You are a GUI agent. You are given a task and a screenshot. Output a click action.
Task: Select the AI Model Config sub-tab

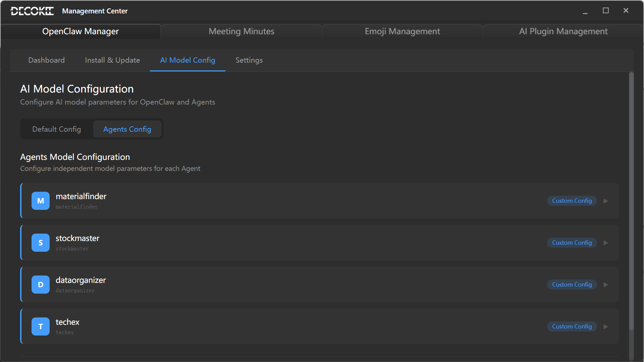pyautogui.click(x=187, y=60)
